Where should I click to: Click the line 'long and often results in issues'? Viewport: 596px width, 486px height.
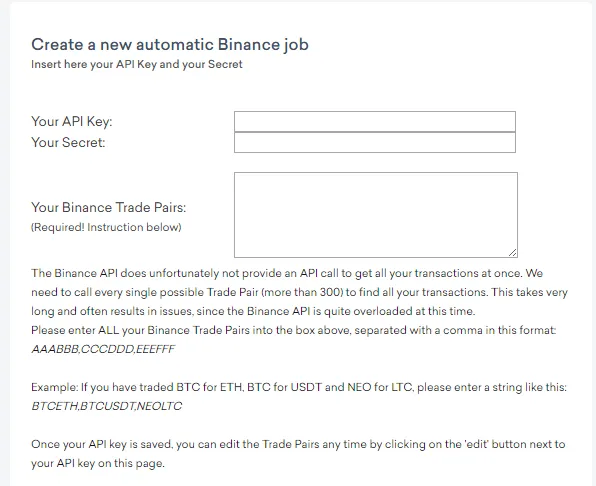[253, 311]
